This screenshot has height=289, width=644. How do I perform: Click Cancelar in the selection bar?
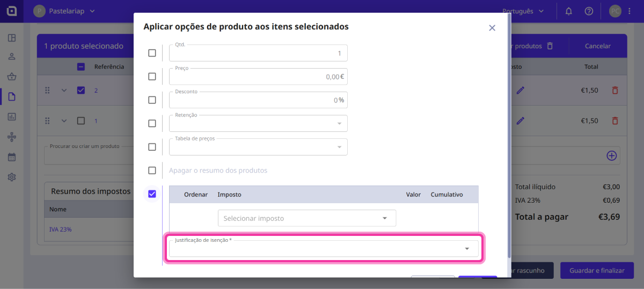point(597,46)
